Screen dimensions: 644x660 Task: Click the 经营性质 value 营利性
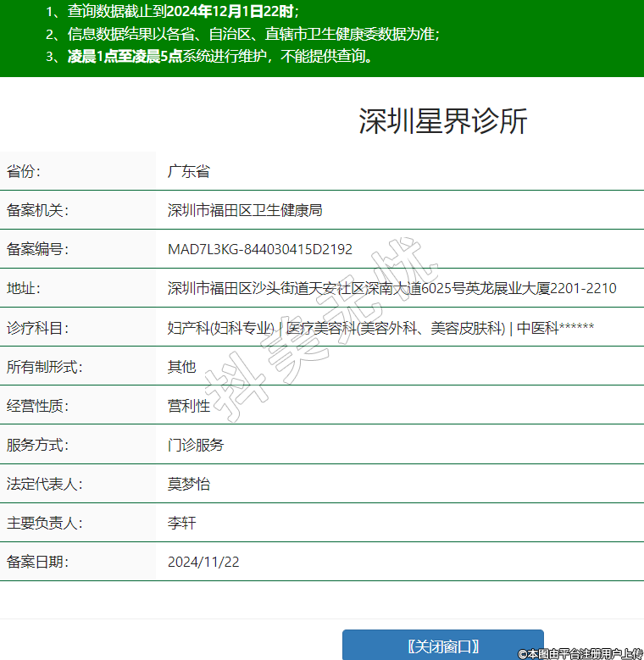pyautogui.click(x=189, y=406)
